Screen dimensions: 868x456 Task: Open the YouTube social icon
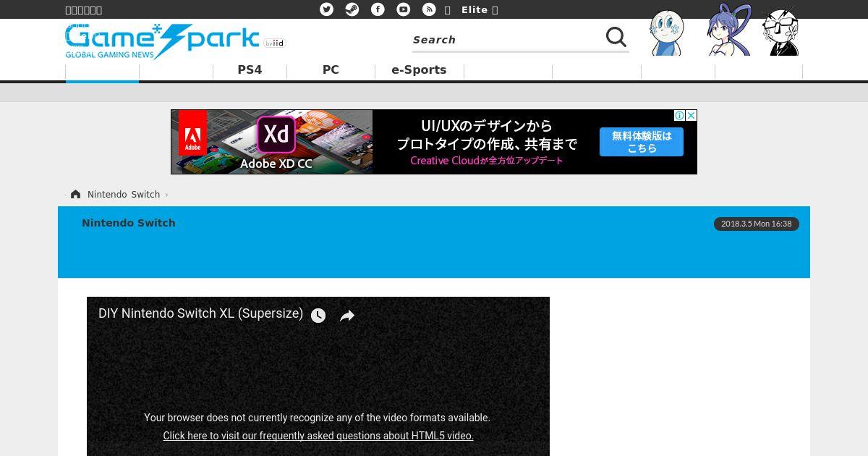click(404, 9)
